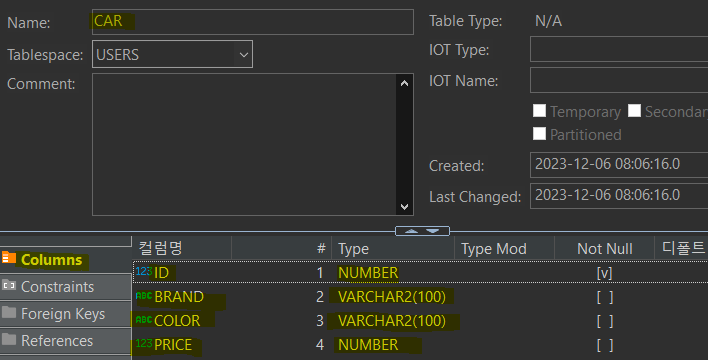Click the IOT Type field
The image size is (708, 360).
click(x=619, y=49)
